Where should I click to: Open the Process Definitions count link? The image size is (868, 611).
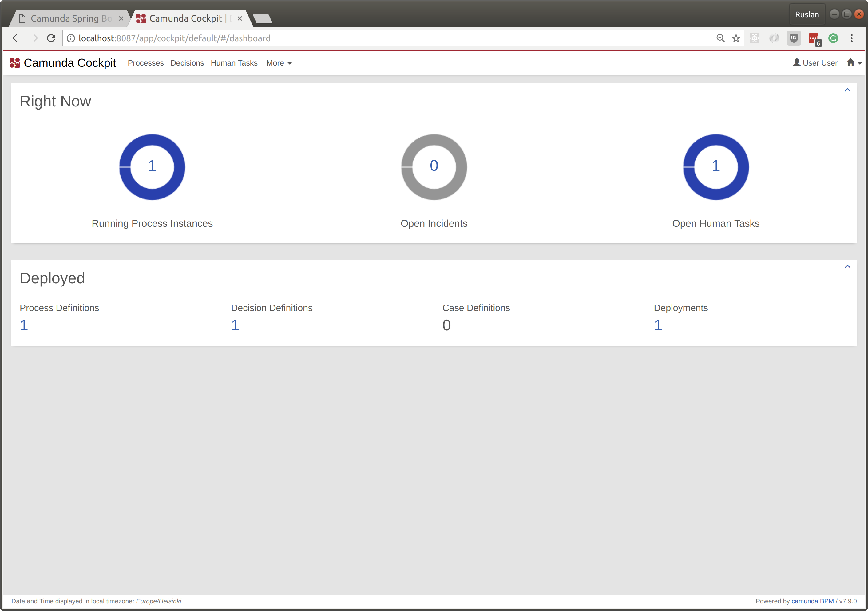tap(24, 325)
